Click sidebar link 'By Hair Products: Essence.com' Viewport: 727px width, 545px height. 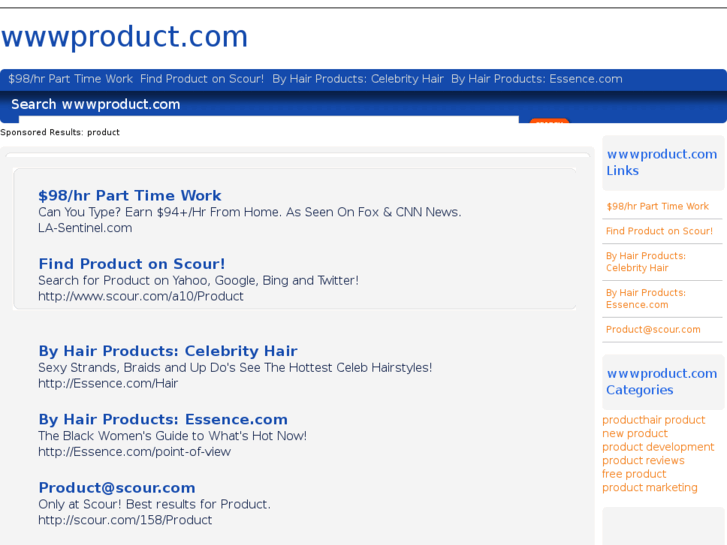tap(645, 299)
